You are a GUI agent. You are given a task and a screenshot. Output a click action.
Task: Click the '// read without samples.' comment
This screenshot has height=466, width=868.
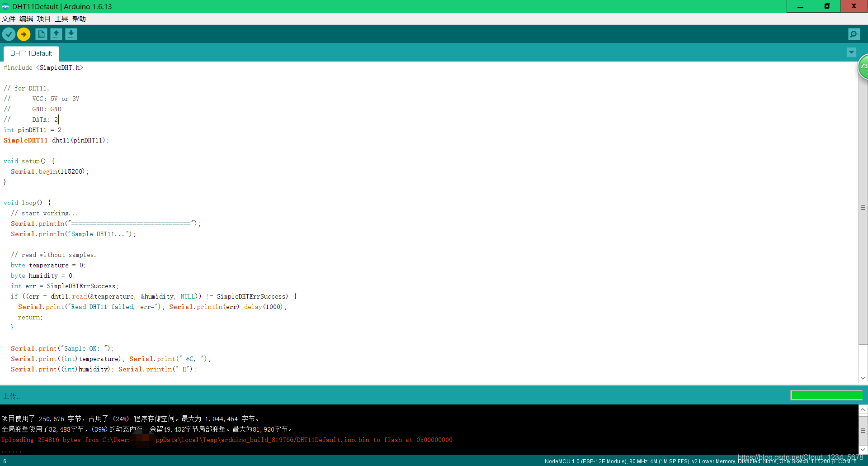53,255
